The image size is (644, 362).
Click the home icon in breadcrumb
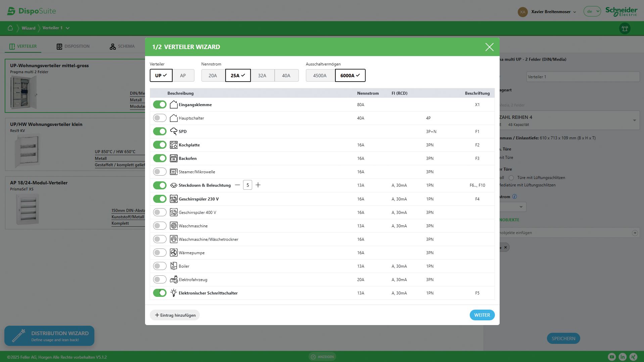(10, 28)
